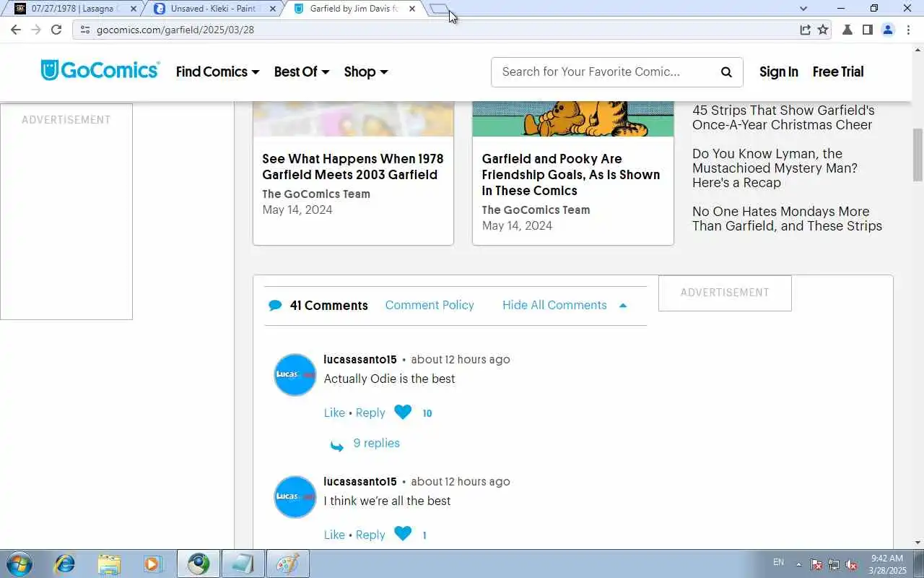Select the Garfield by Jim Davis tab

(354, 9)
